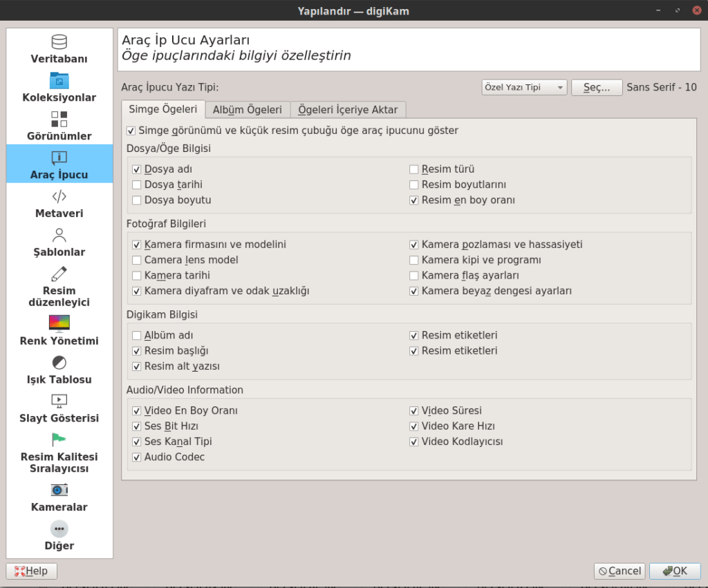Image resolution: width=708 pixels, height=588 pixels.
Task: Toggle Kamera firmasını ve modelini checkbox
Action: coord(136,245)
